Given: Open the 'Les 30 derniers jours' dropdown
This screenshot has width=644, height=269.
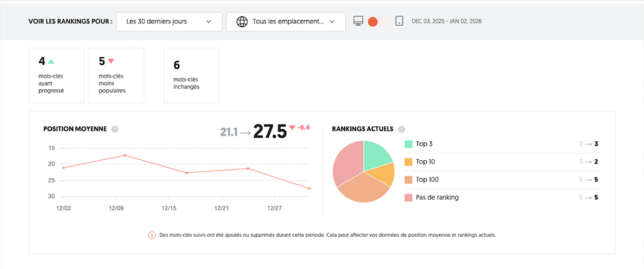Looking at the screenshot, I should [x=169, y=21].
